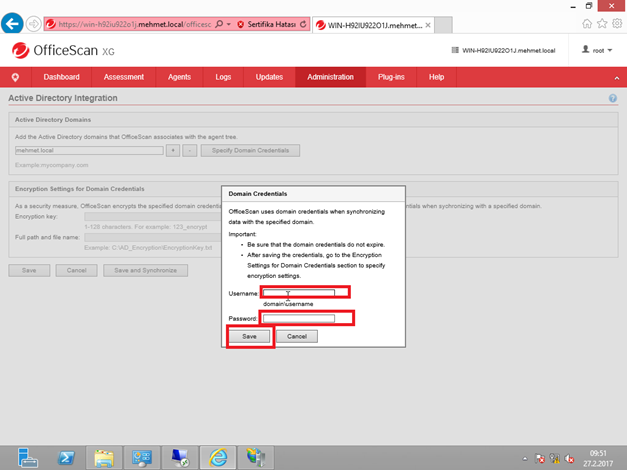Click the location pin icon in menu bar
Screen dimensions: 627x470
click(x=15, y=77)
